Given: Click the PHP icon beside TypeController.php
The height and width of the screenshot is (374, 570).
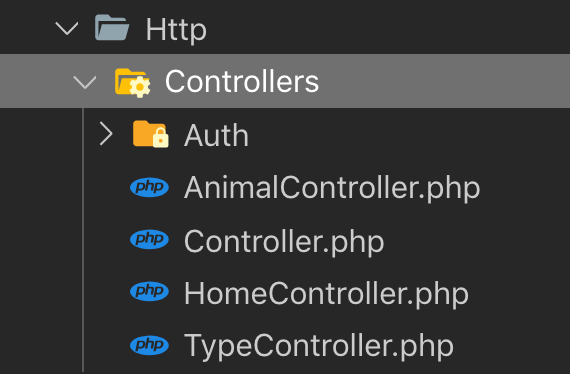Looking at the screenshot, I should [149, 345].
